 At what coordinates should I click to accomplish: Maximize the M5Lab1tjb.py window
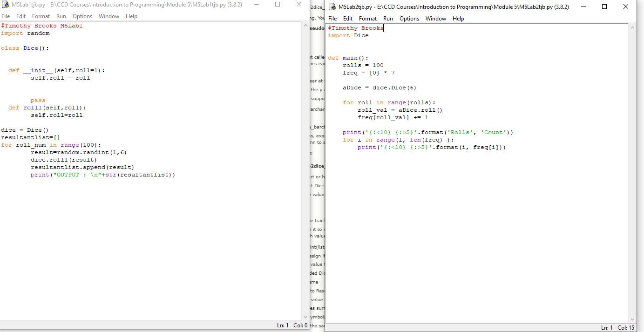[278, 4]
